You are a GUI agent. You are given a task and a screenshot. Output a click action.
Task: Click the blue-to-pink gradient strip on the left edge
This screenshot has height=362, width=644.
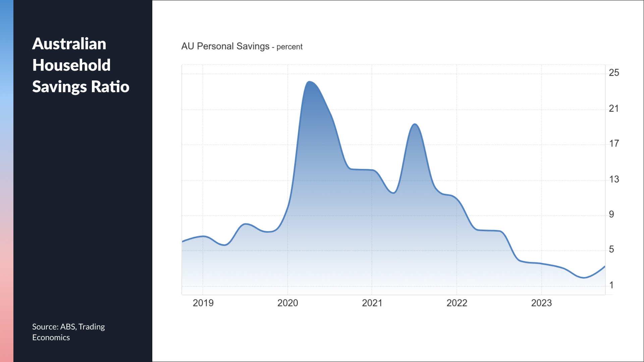pyautogui.click(x=7, y=181)
